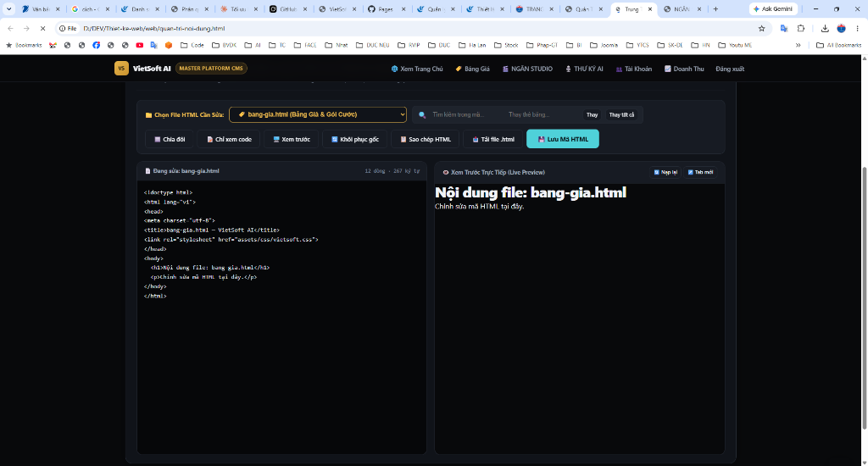Click inside the HTML code editor
The image size is (868, 466).
[x=281, y=317]
